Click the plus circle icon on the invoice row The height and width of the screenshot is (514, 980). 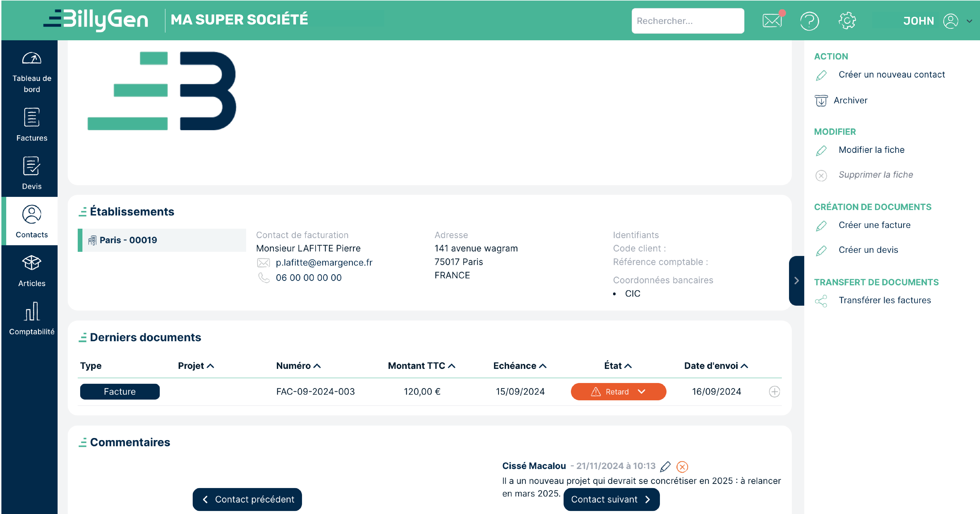[x=774, y=391]
